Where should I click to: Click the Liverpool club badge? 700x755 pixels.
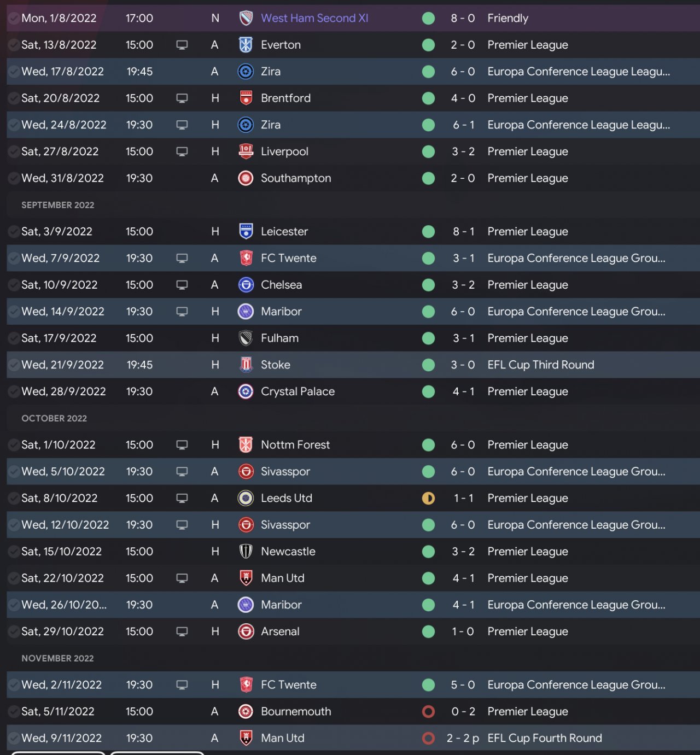click(x=246, y=151)
